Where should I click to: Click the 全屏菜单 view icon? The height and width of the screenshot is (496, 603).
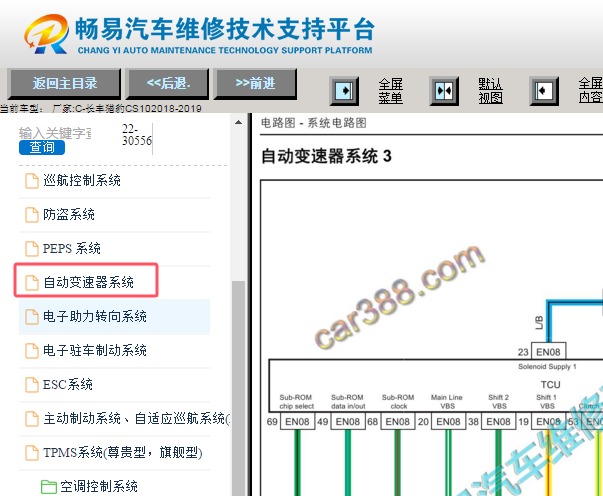[344, 91]
